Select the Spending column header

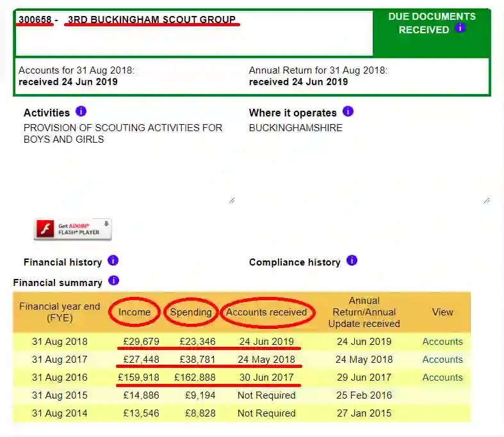[x=191, y=312]
